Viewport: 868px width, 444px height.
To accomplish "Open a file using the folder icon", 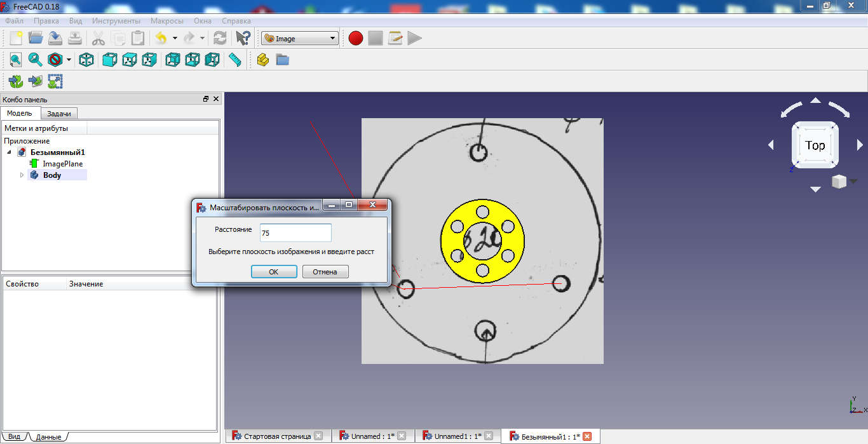I will pyautogui.click(x=36, y=38).
